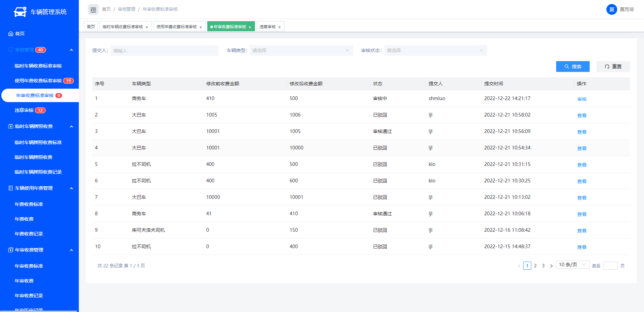The height and width of the screenshot is (312, 644).
Task: Click submitter shmluo cell
Action: click(437, 98)
